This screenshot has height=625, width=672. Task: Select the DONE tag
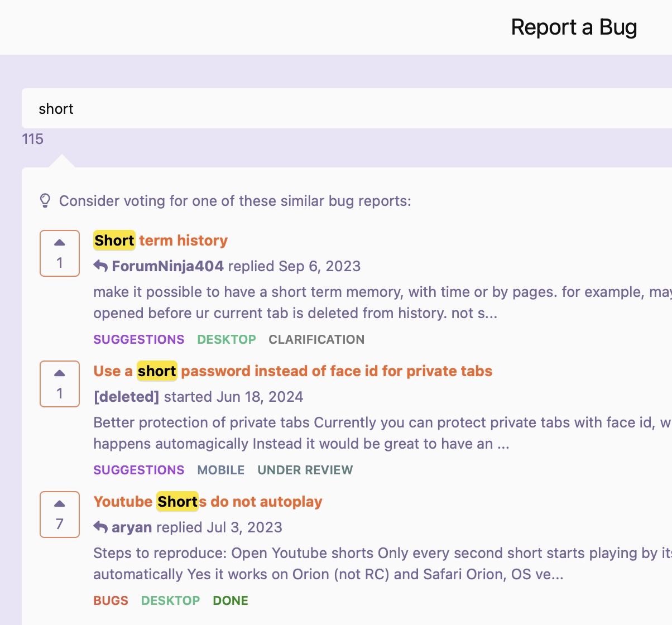pyautogui.click(x=231, y=600)
